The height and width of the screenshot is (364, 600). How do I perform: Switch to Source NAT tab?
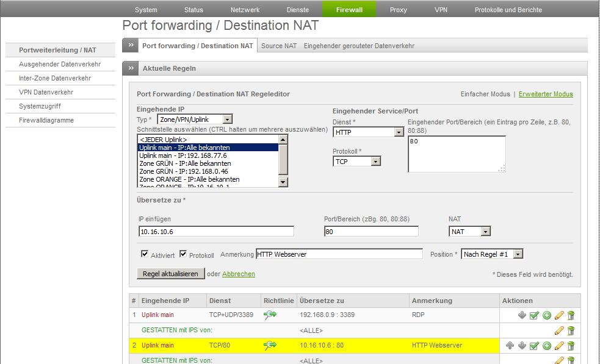click(x=279, y=46)
